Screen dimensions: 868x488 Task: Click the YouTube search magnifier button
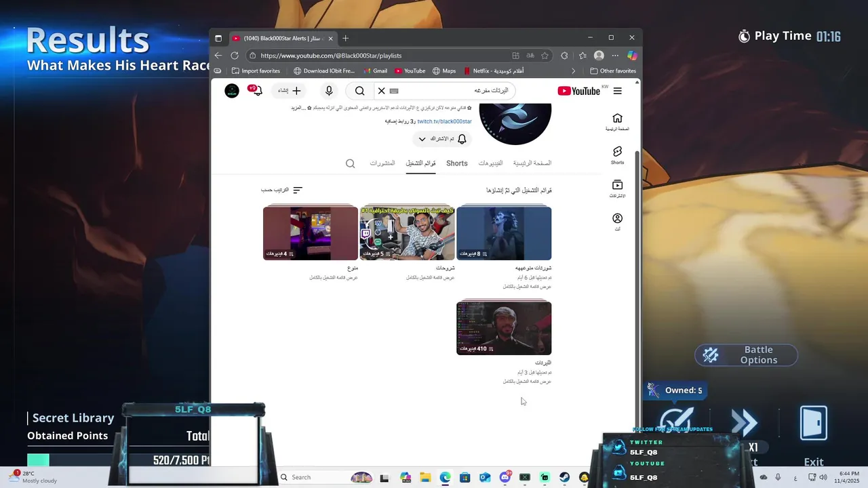pos(360,91)
